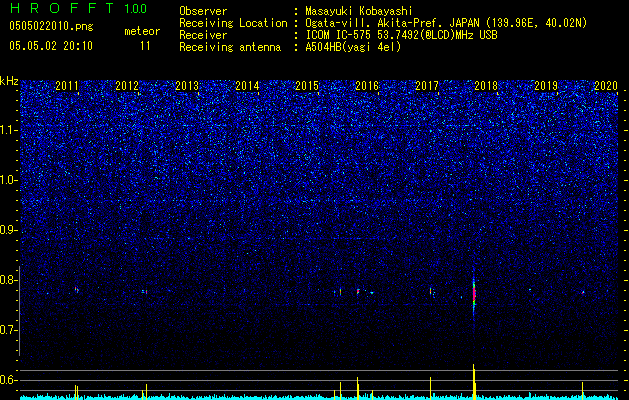Screen dimensions: 629x400
Task: Click antenna text A504HB(yagi 4el)
Action: (x=353, y=47)
